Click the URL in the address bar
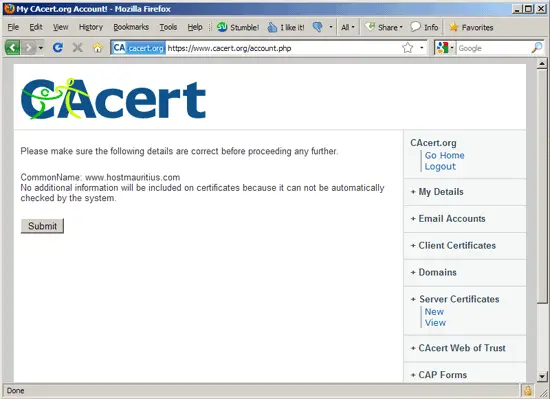Viewport: 550px width, 399px height. click(x=229, y=48)
